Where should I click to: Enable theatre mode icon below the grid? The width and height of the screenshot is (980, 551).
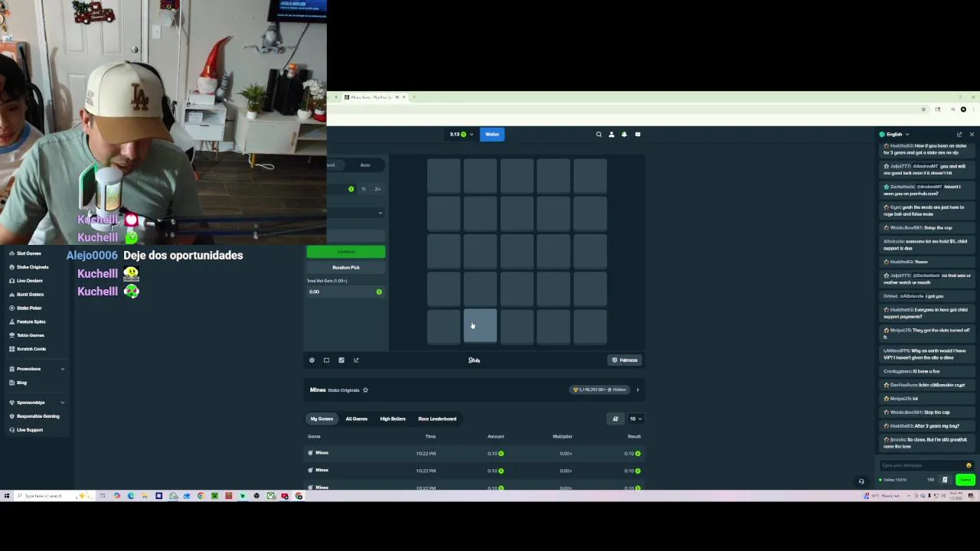tap(326, 360)
